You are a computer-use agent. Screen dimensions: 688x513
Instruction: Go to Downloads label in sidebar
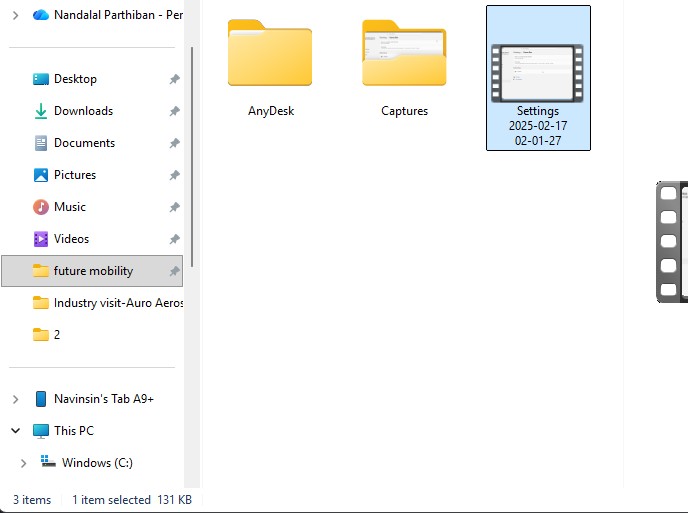point(83,111)
